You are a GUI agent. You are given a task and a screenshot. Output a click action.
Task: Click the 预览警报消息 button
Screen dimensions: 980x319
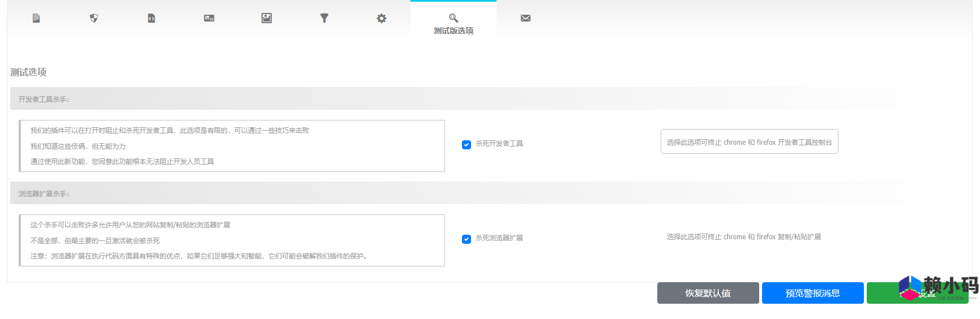pos(812,293)
